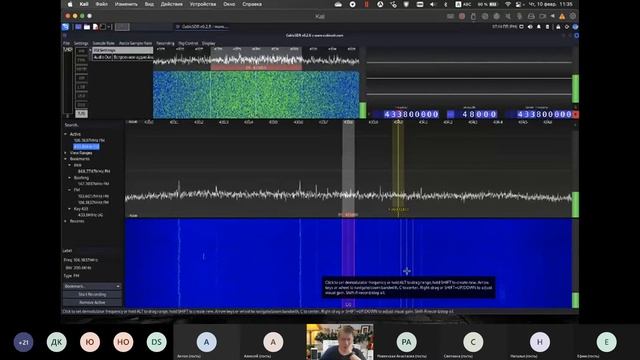640x360 pixels.
Task: Launch file manager from Kali panel
Action: 87,27
